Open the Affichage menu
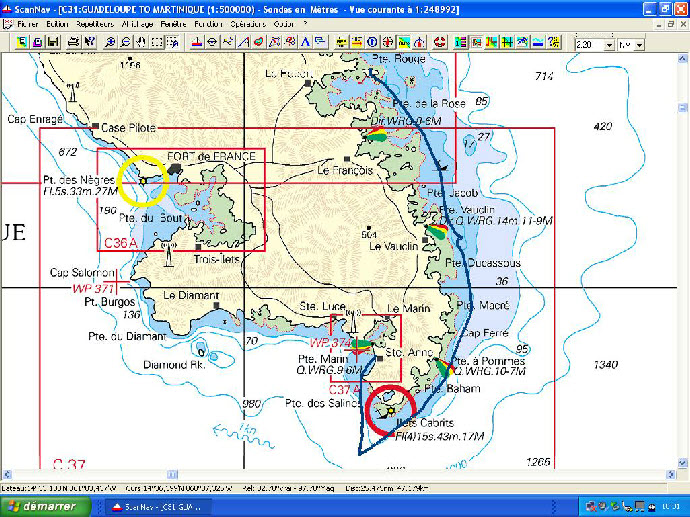The image size is (690, 517). click(136, 21)
